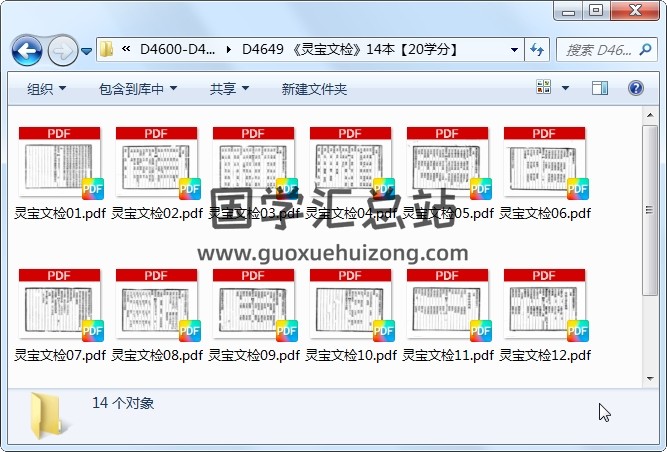Open the help question mark icon
Image resolution: width=667 pixels, height=452 pixels.
[x=636, y=88]
